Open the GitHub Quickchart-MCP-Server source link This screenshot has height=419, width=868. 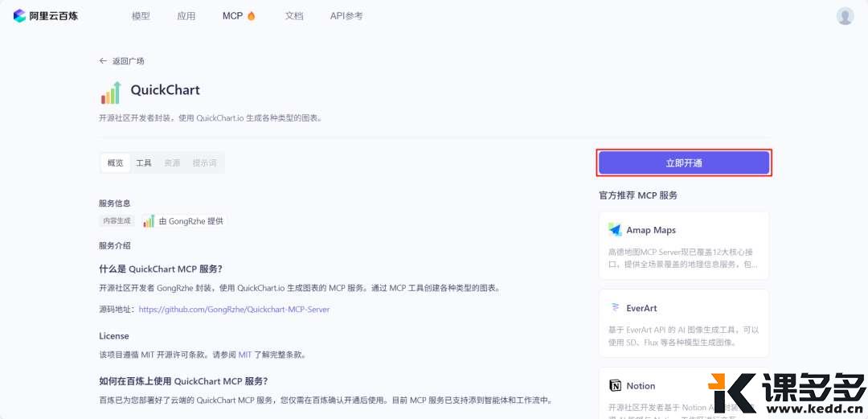coord(234,310)
